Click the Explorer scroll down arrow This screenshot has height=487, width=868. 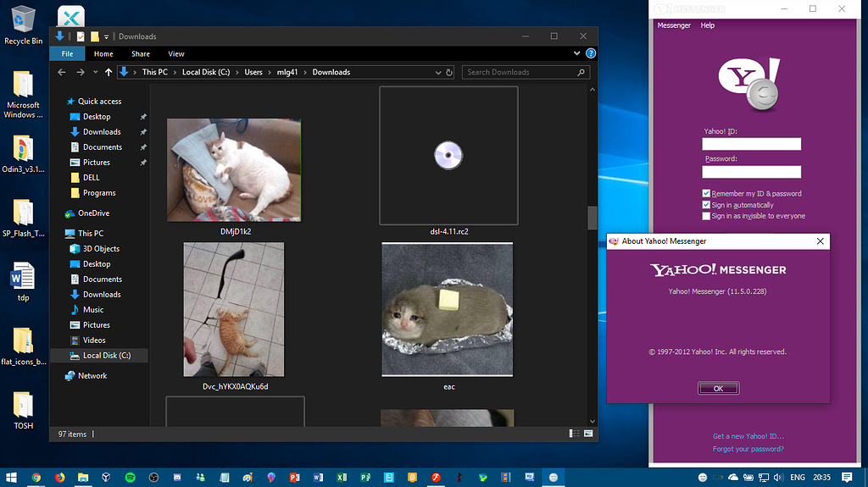[x=593, y=421]
